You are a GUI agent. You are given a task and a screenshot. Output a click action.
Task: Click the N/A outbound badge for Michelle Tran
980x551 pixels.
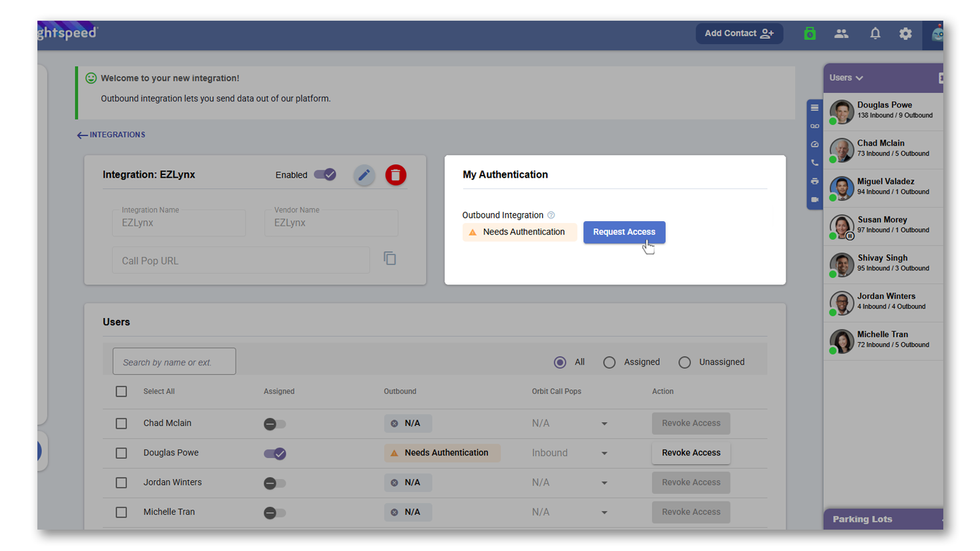pos(408,512)
